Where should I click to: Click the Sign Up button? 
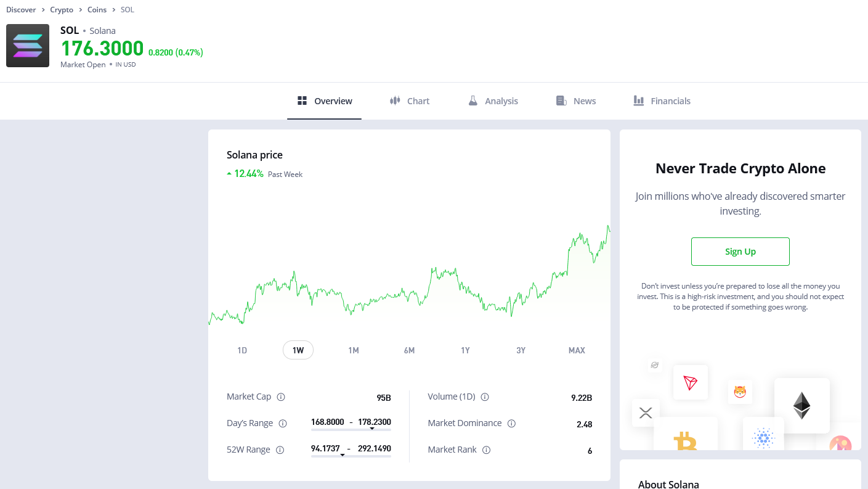[x=740, y=252]
